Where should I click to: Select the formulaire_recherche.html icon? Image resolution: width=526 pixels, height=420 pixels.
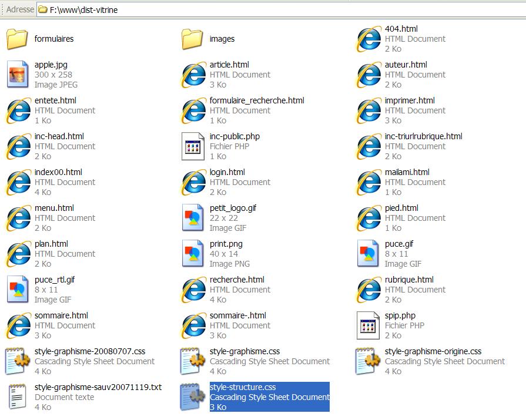coord(193,110)
